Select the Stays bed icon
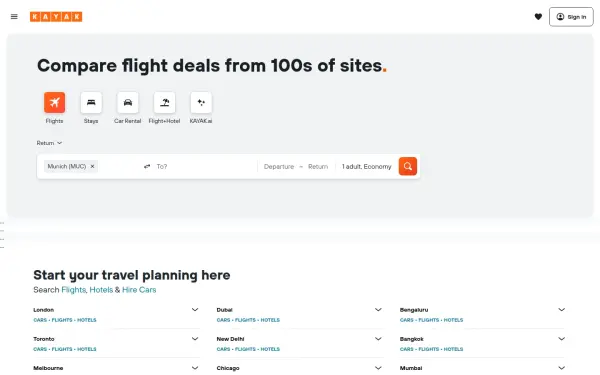 point(91,103)
